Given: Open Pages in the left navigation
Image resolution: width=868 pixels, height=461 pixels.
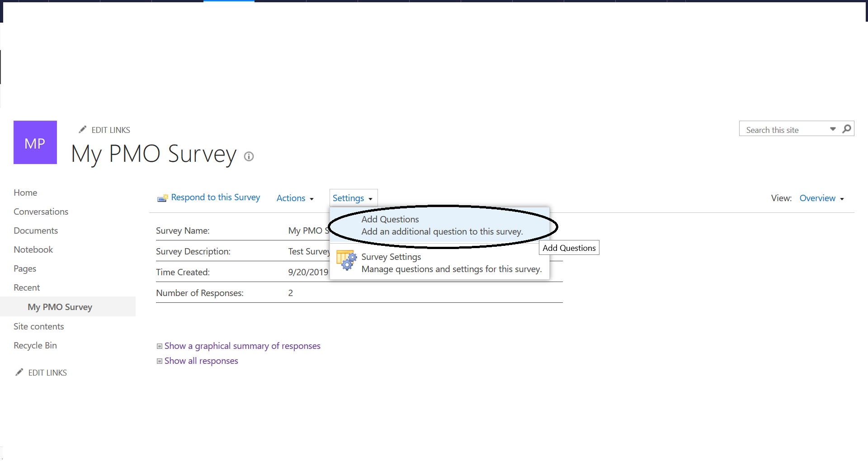Looking at the screenshot, I should click(x=25, y=268).
